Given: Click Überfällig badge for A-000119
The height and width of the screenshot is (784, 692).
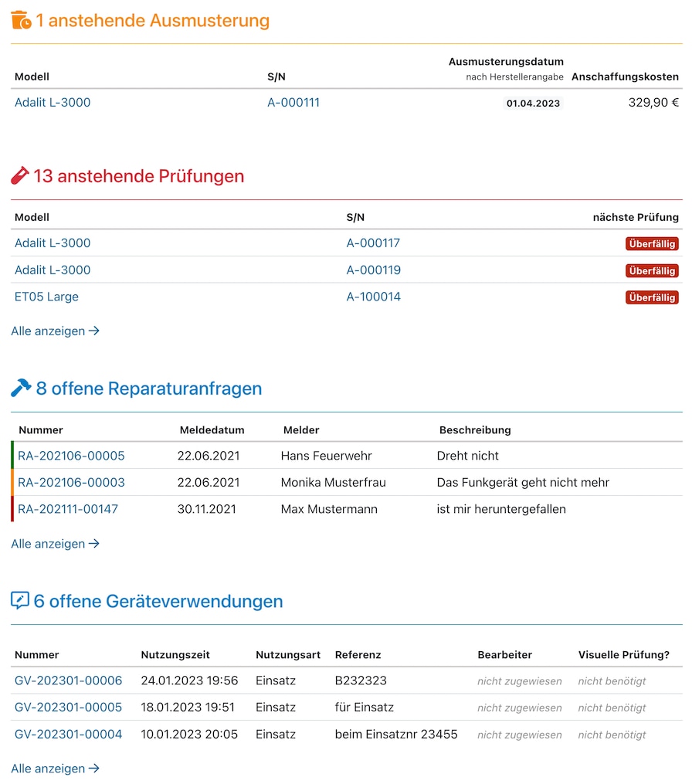Looking at the screenshot, I should pyautogui.click(x=652, y=271).
